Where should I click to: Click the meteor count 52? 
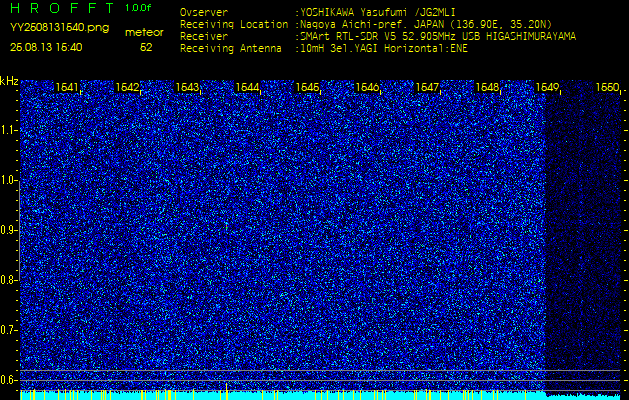point(146,47)
